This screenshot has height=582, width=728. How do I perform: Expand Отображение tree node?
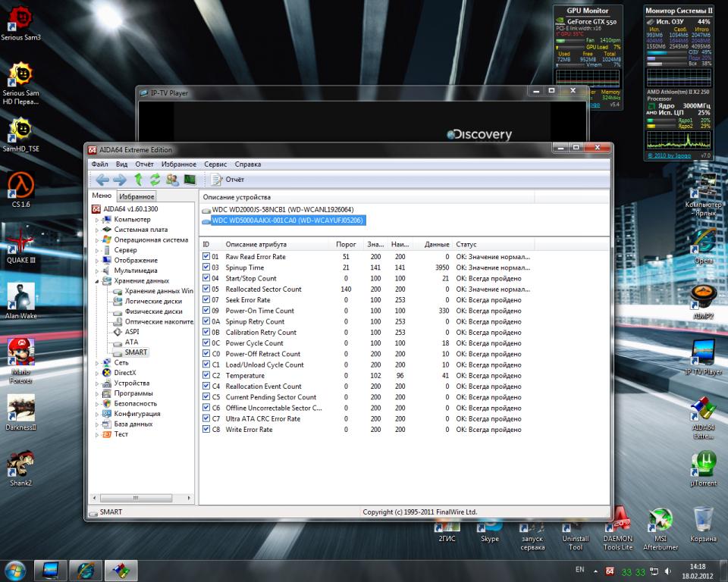pyautogui.click(x=97, y=261)
